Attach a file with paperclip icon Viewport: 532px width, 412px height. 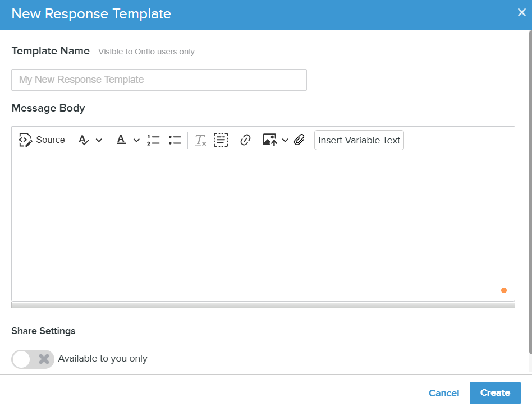click(299, 140)
